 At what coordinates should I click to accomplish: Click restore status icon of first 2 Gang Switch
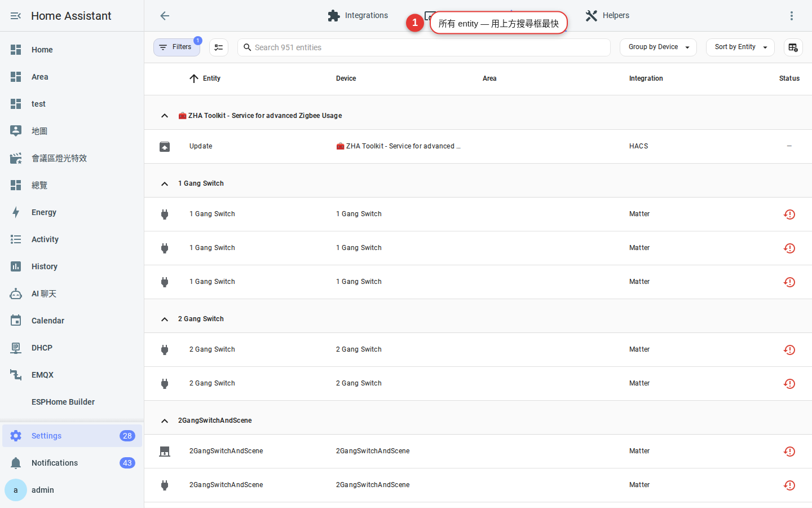pos(789,350)
